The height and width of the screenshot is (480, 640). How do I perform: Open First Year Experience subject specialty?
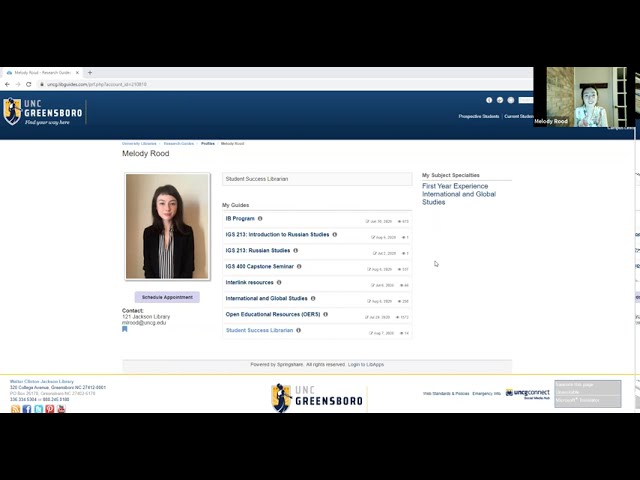(x=455, y=186)
